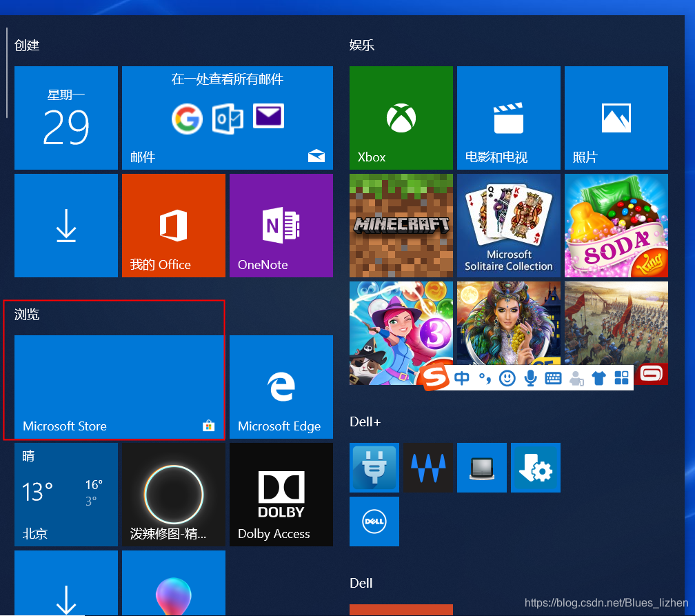The height and width of the screenshot is (616, 695).
Task: Click the Dell group header
Action: pos(361,583)
